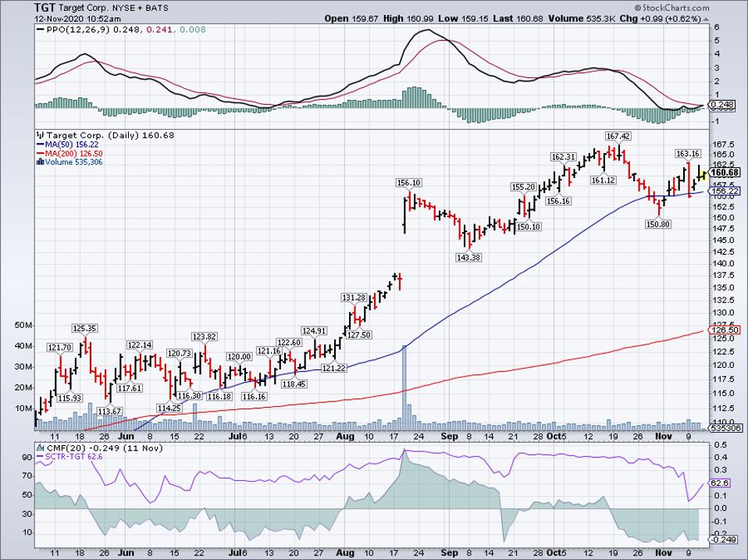The height and width of the screenshot is (560, 748).
Task: Click the red 126.50 moving average tag
Action: point(725,330)
